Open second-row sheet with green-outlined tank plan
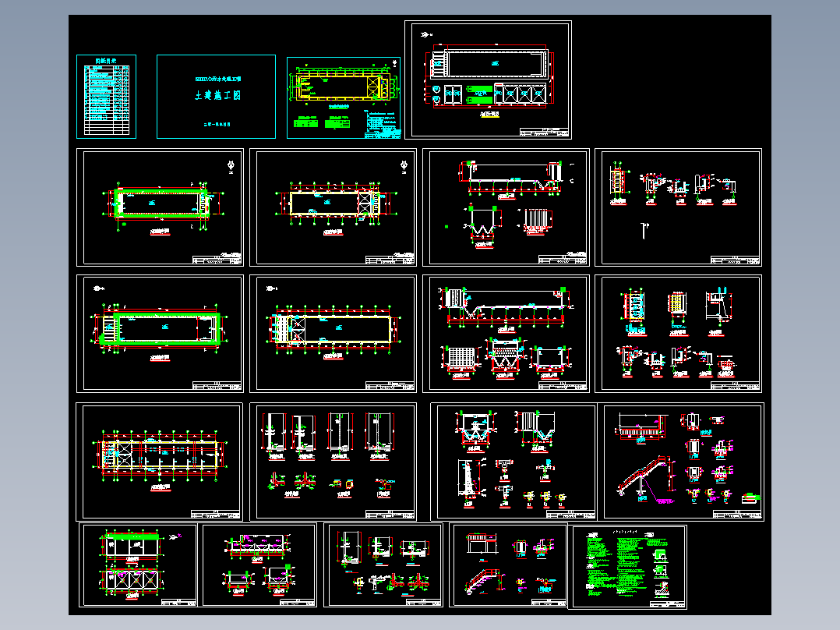The image size is (840, 630). point(161,207)
